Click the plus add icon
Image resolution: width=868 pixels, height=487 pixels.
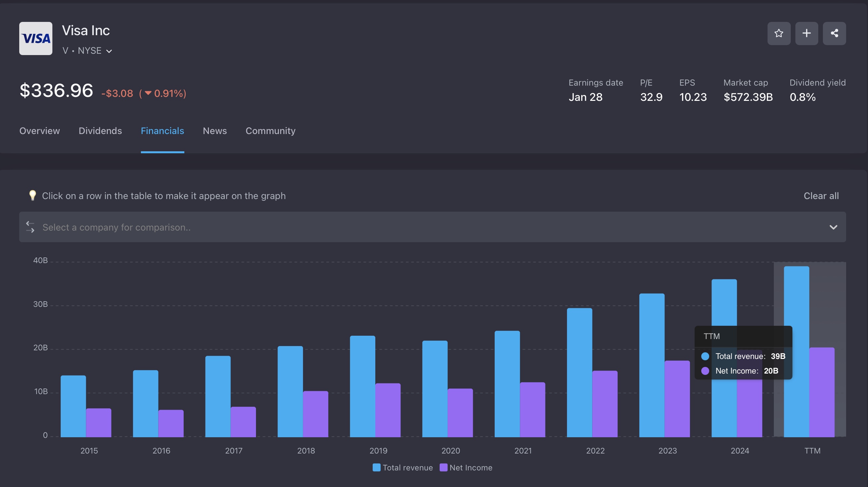(806, 34)
